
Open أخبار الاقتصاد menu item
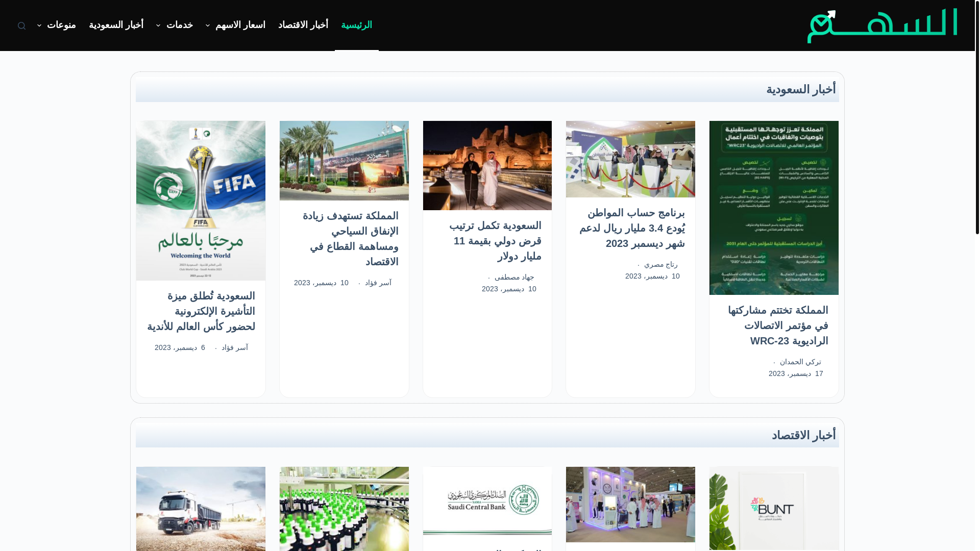point(303,25)
